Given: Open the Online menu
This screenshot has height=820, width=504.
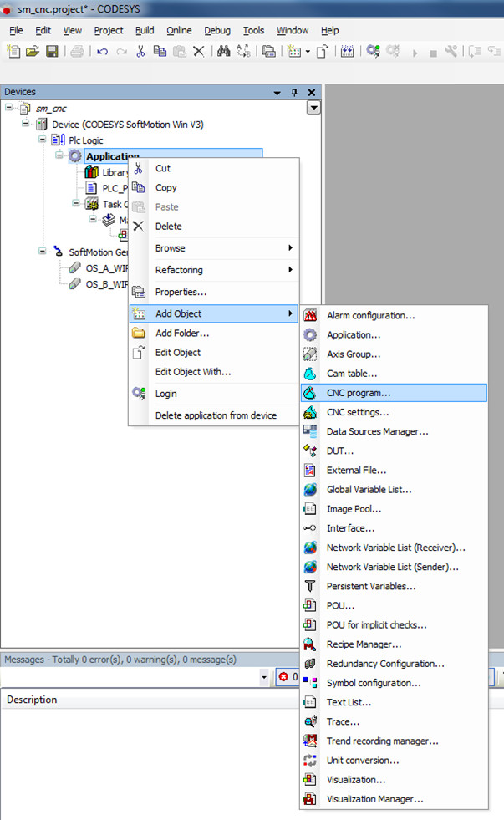Looking at the screenshot, I should [x=179, y=30].
